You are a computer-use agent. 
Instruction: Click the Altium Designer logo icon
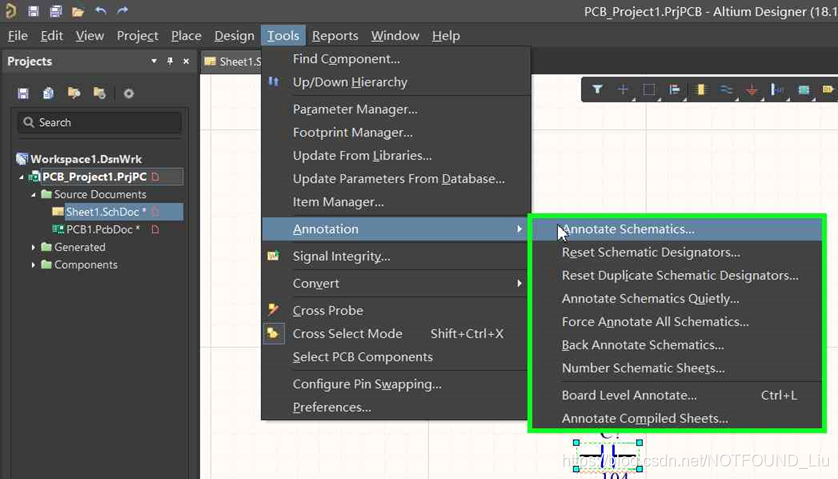click(x=10, y=11)
